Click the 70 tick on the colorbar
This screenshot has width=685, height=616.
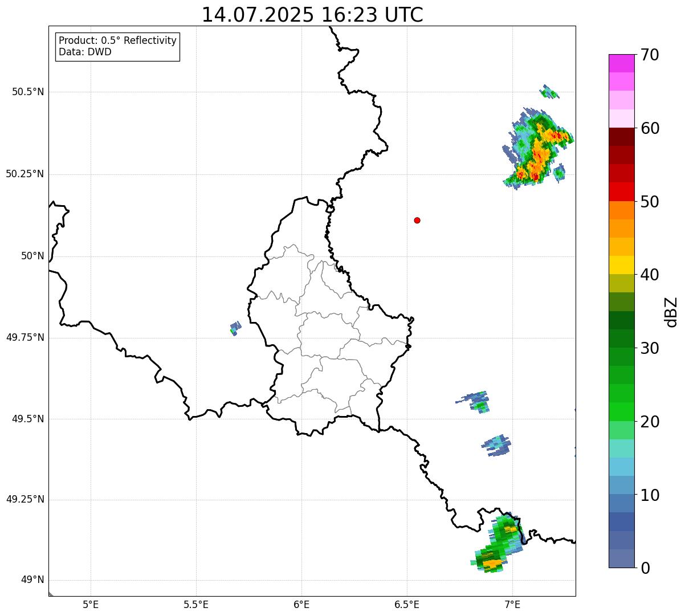650,55
